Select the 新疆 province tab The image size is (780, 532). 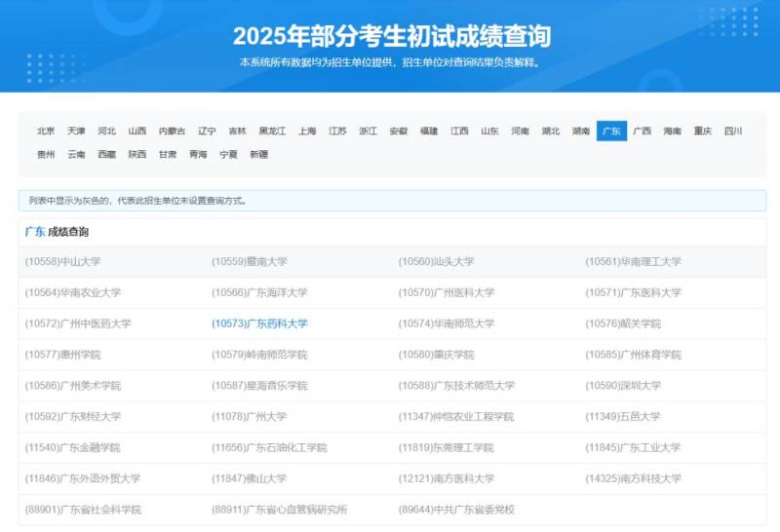(x=258, y=154)
